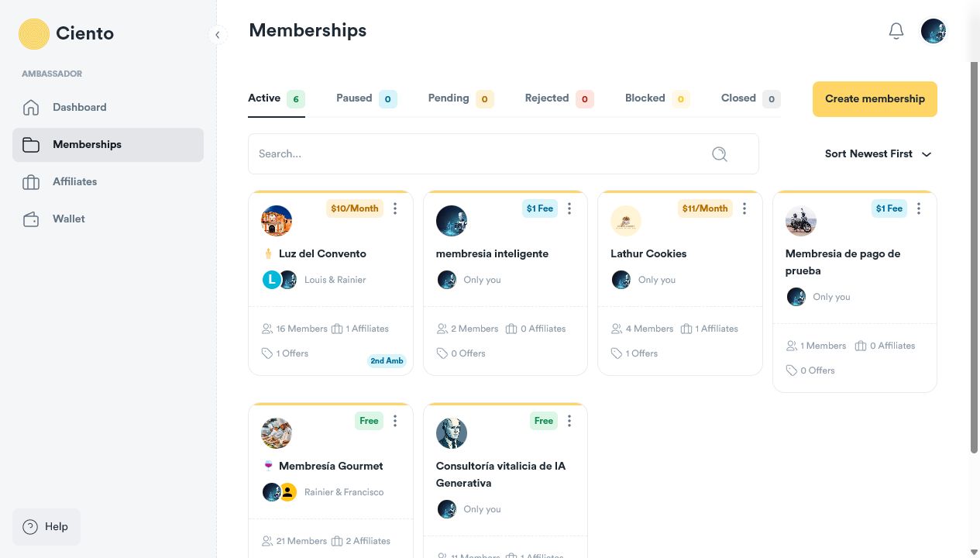Collapse the sidebar with the chevron arrow
980x558 pixels.
point(218,35)
